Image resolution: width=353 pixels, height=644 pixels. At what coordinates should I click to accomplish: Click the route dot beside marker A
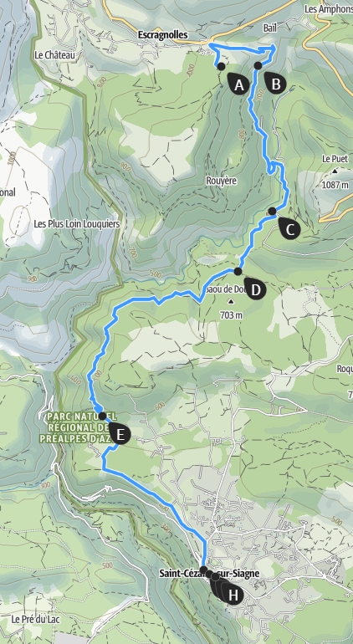point(221,66)
